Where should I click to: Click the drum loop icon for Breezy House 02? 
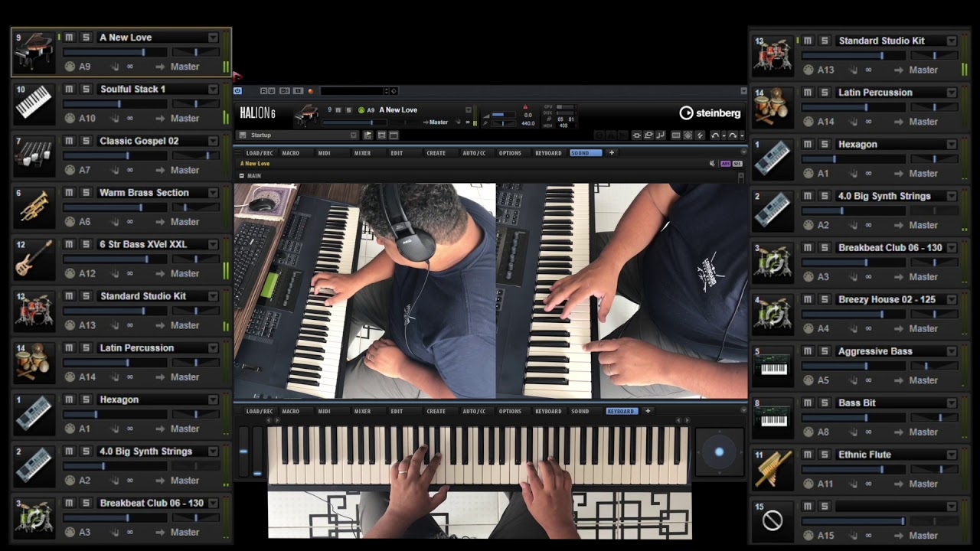(x=773, y=314)
